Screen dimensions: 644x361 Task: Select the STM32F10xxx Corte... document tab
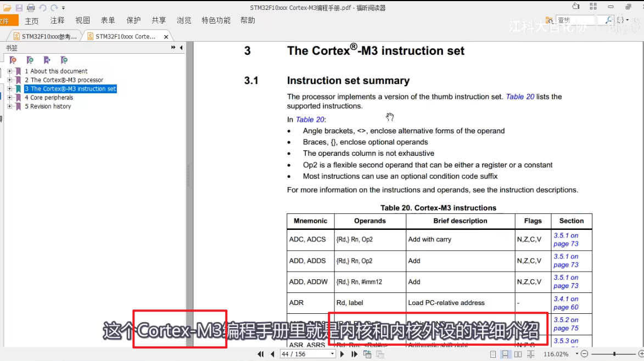point(125,37)
